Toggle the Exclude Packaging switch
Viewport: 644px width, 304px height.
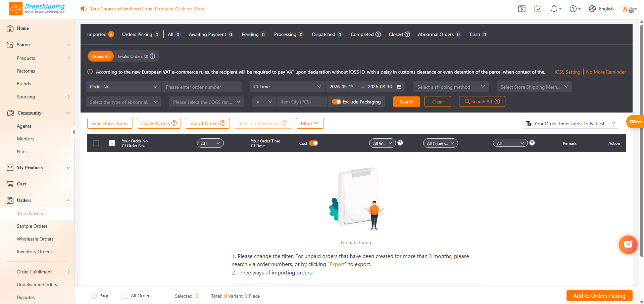click(x=336, y=102)
